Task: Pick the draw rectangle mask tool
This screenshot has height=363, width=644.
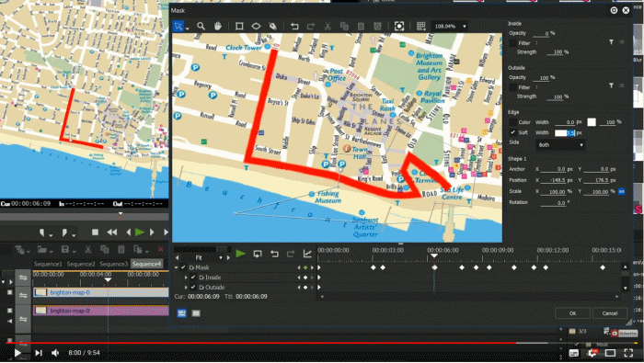Action: click(239, 27)
